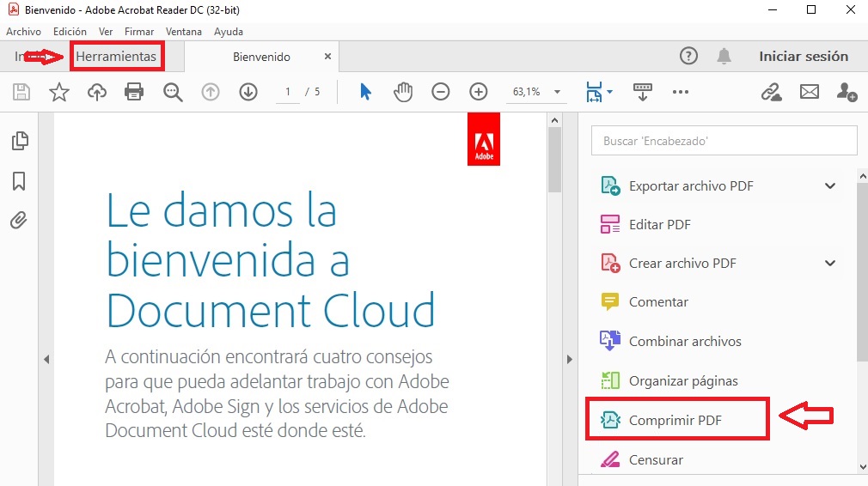Send the file by email envelope icon
868x486 pixels.
(x=810, y=92)
